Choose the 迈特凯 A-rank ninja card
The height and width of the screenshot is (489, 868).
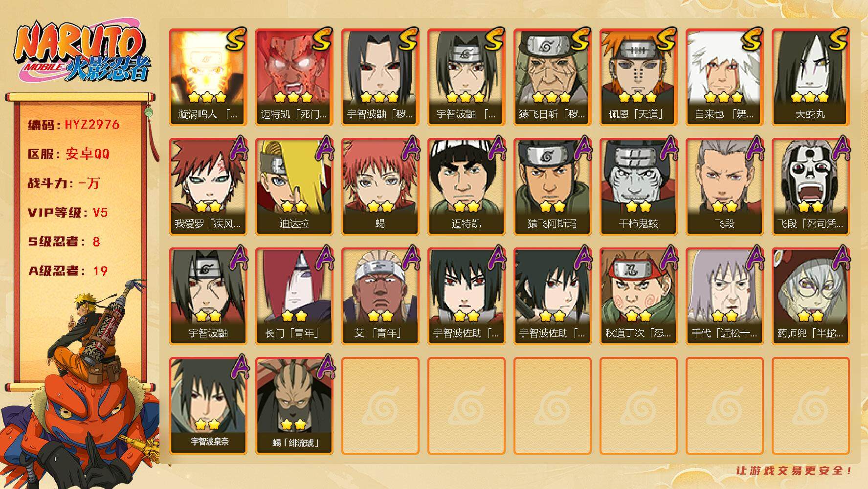click(466, 187)
